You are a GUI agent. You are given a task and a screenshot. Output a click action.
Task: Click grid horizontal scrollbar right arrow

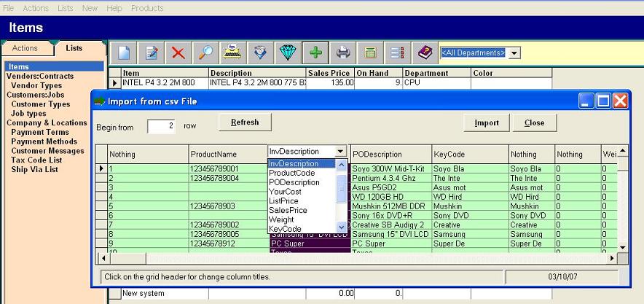click(x=611, y=258)
